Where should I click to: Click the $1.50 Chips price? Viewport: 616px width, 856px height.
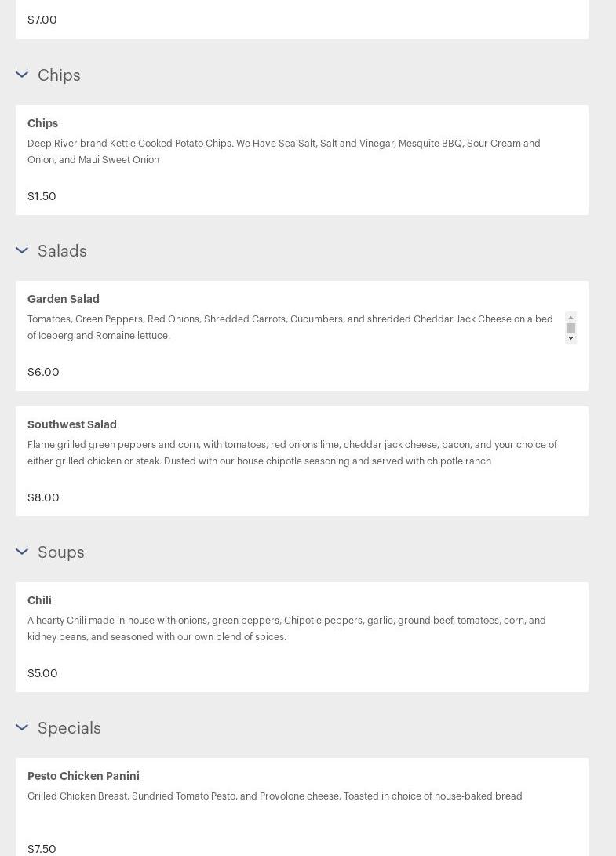42,196
